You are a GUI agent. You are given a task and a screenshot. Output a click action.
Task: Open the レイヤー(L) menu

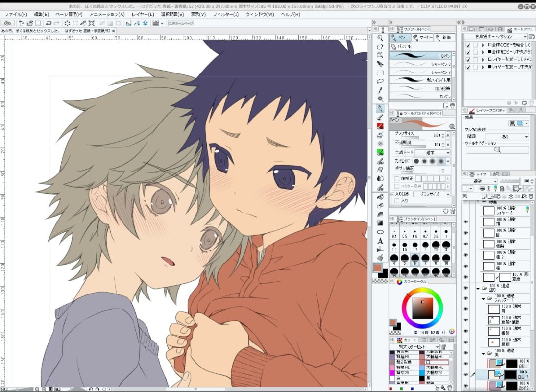(x=143, y=14)
